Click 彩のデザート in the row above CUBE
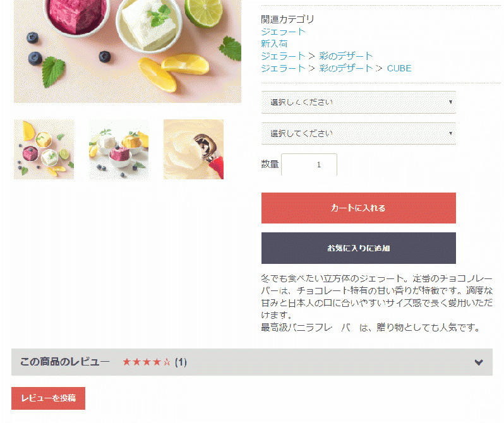Screen dimensions: 504x423 coord(346,56)
